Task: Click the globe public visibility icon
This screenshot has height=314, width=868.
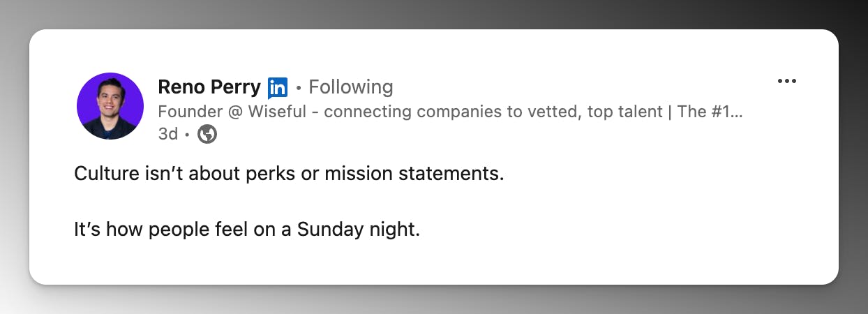Action: coord(207,134)
